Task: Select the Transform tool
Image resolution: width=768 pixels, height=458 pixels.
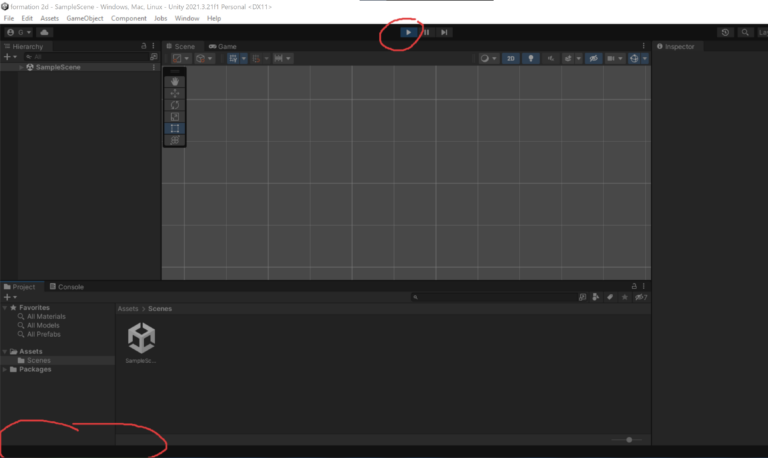Action: [175, 140]
